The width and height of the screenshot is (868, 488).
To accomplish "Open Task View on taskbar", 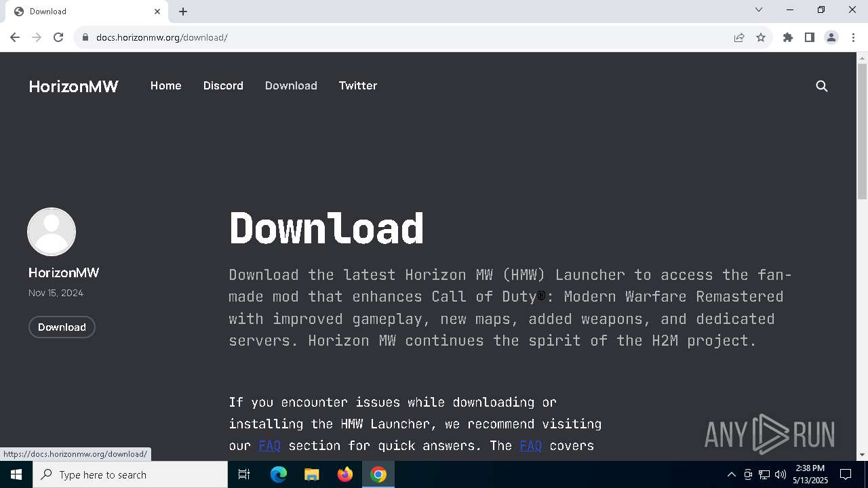I will coord(244,474).
